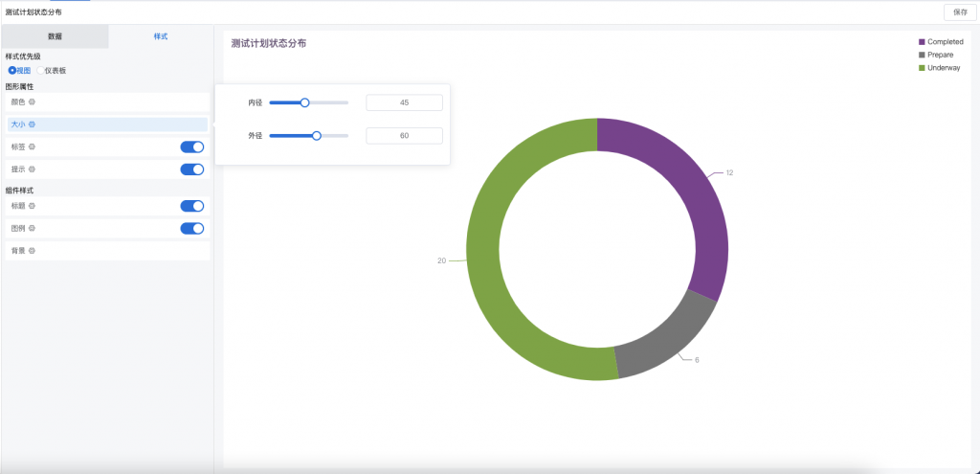Click the 外径 value input field
980x474 pixels.
tap(405, 136)
